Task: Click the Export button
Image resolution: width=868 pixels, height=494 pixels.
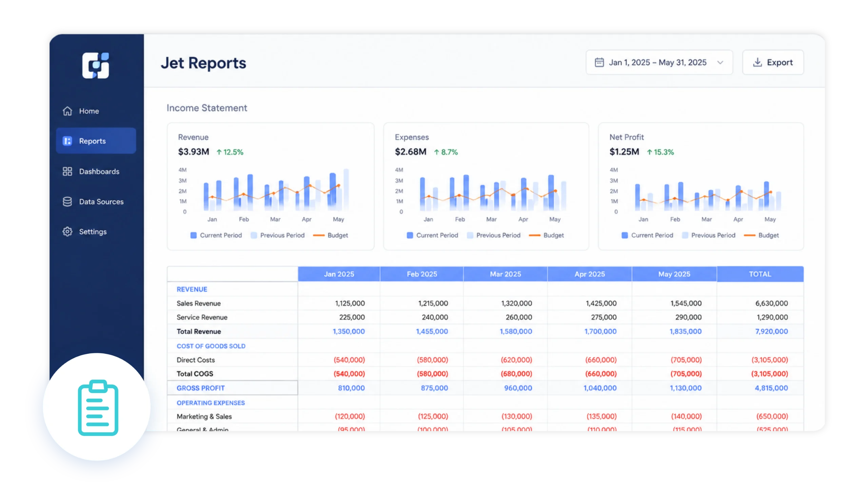Action: (x=773, y=62)
